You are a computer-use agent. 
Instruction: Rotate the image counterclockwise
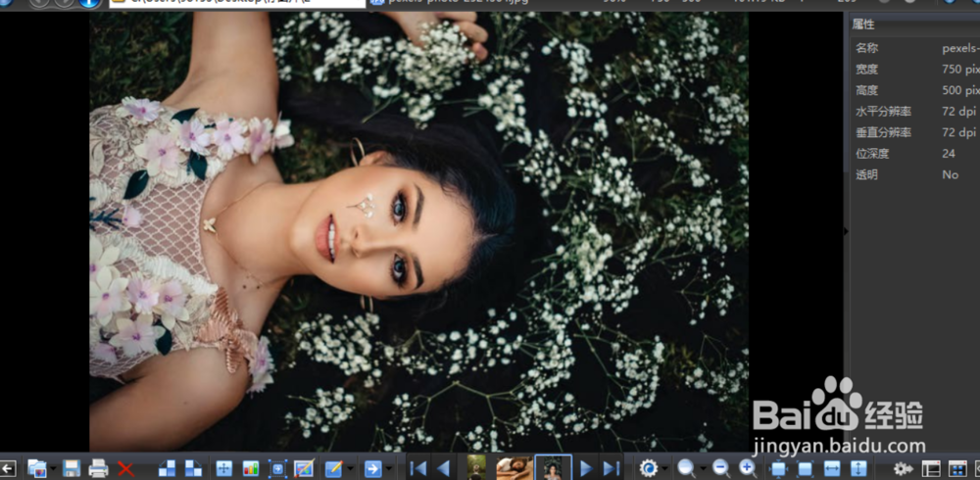(x=167, y=468)
